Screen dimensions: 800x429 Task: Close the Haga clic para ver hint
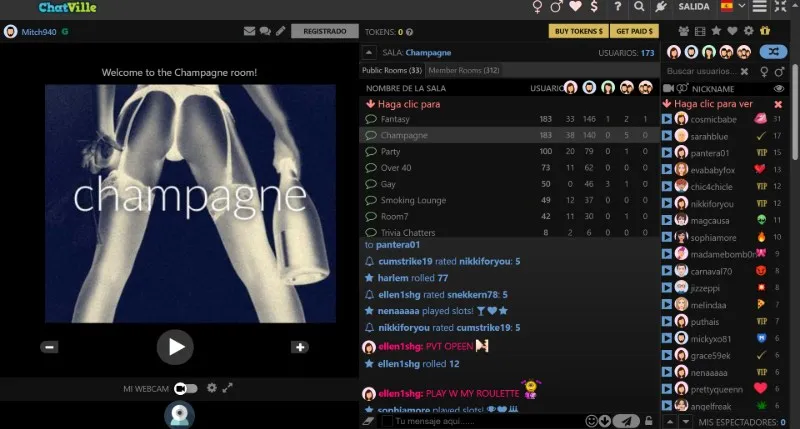(778, 104)
